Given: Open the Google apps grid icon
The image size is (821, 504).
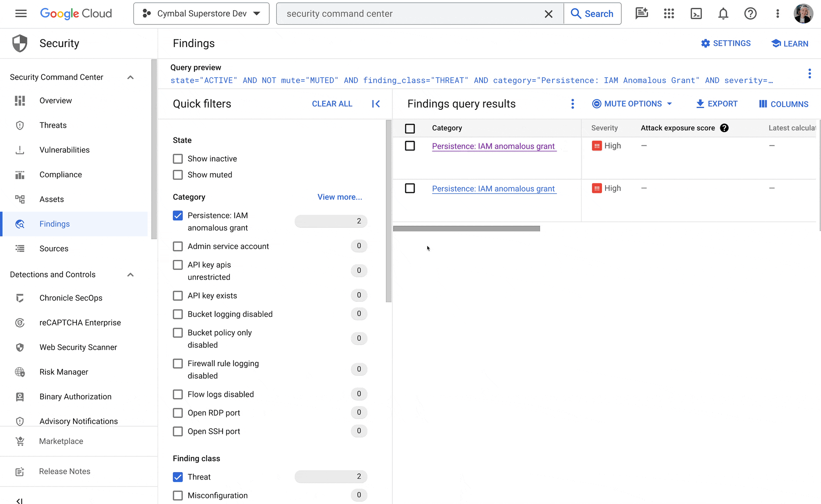Looking at the screenshot, I should pos(669,14).
